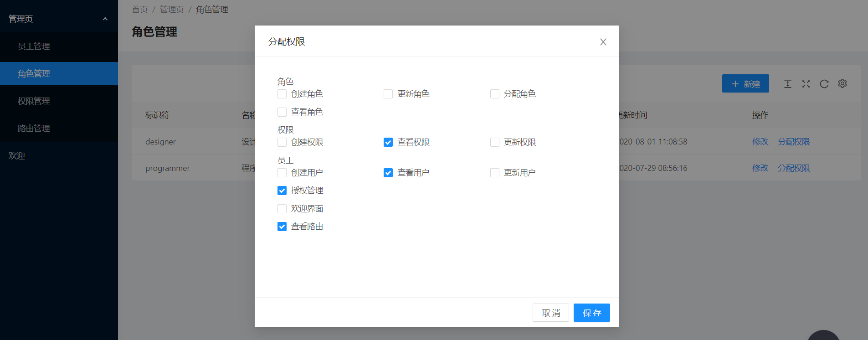Check the 创建权限 checkbox
The width and height of the screenshot is (868, 340).
pos(282,142)
